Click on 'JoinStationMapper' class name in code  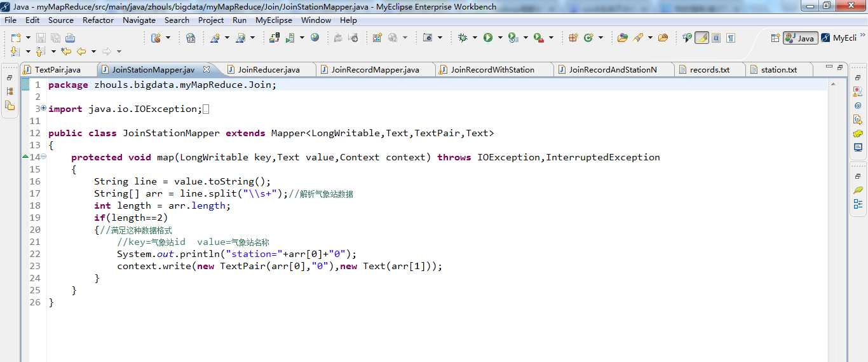coord(171,133)
